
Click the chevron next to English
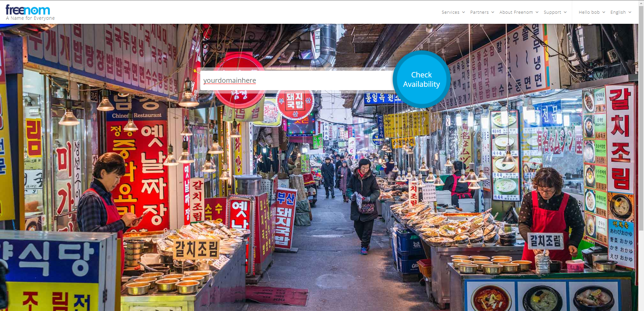click(630, 12)
